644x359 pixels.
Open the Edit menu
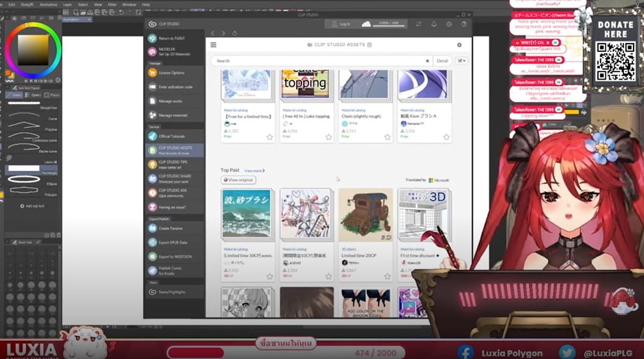(12, 4)
